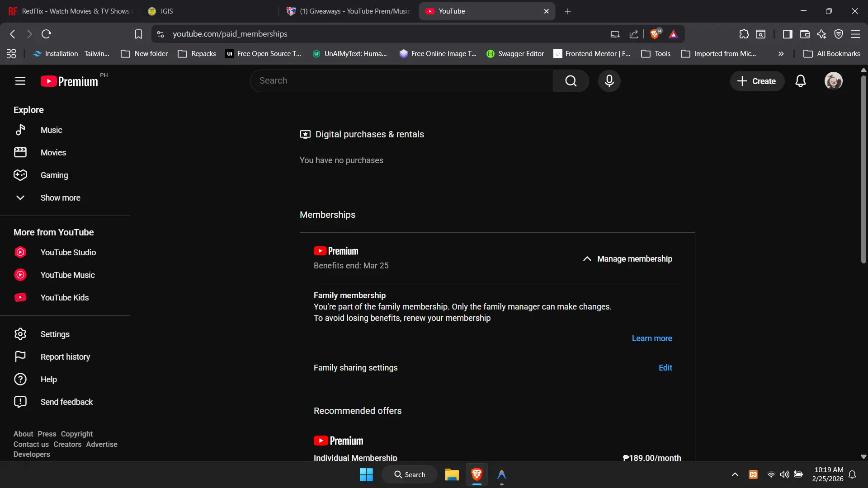Close the YouTube browser tab
The width and height of the screenshot is (868, 488).
tap(547, 11)
